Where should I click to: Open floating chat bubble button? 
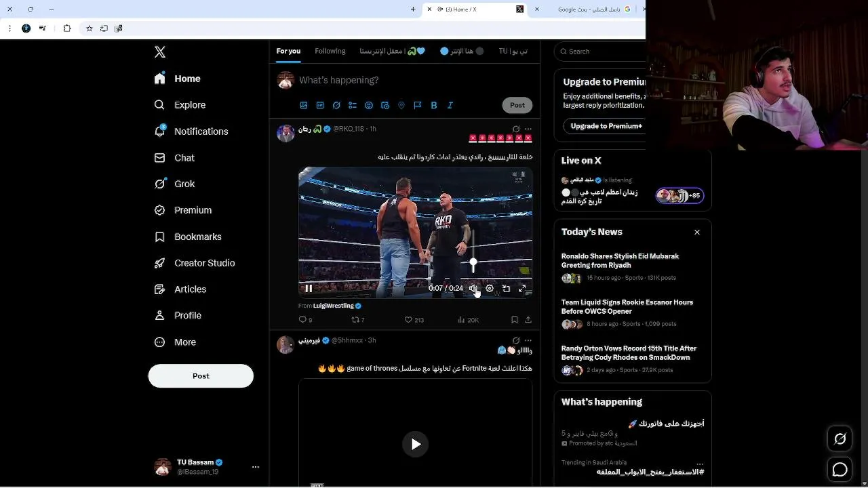840,470
